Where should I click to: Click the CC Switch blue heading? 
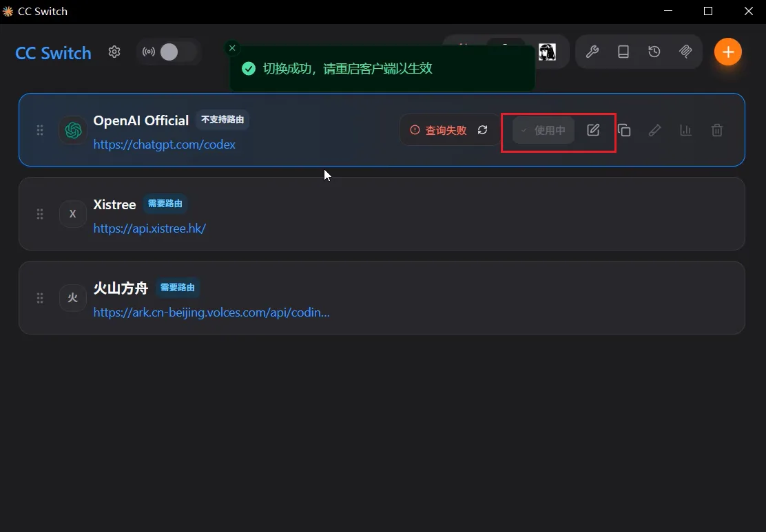point(53,53)
